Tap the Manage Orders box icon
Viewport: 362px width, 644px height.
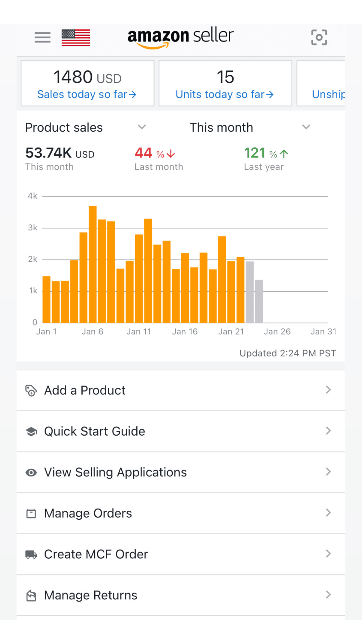pyautogui.click(x=31, y=513)
